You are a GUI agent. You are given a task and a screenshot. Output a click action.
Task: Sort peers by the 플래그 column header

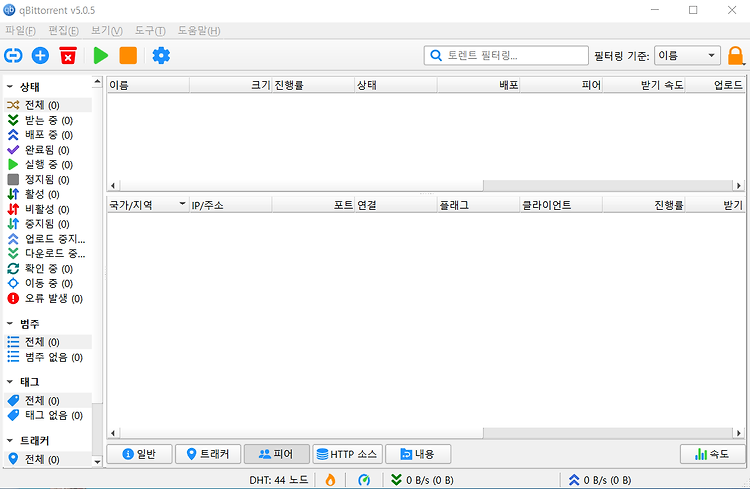[x=478, y=205]
